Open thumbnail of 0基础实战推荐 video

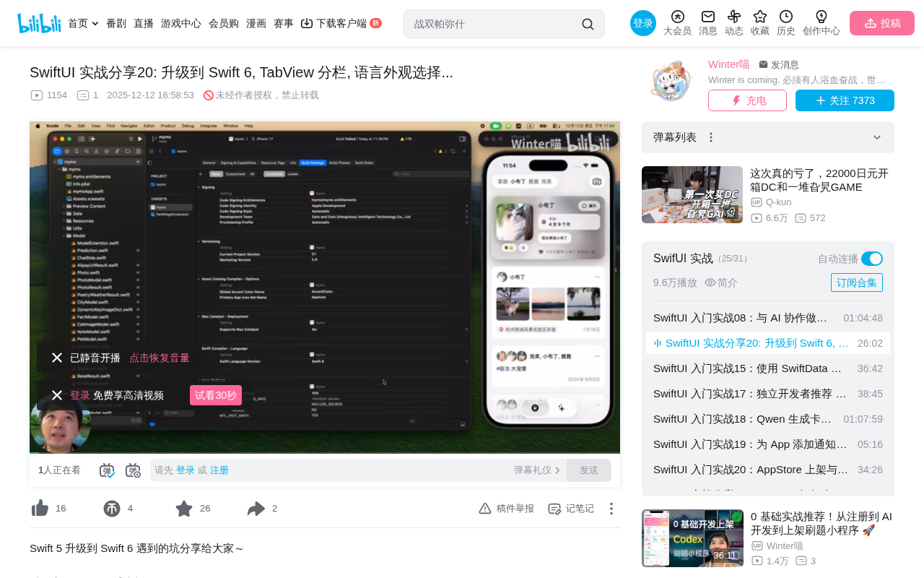point(692,538)
